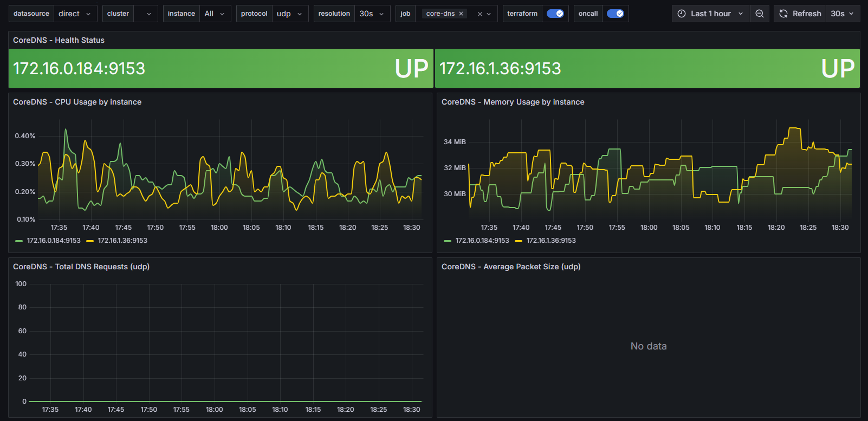
Task: Toggle 172.16.1.36:9153 series in CPU legend
Action: pos(122,241)
